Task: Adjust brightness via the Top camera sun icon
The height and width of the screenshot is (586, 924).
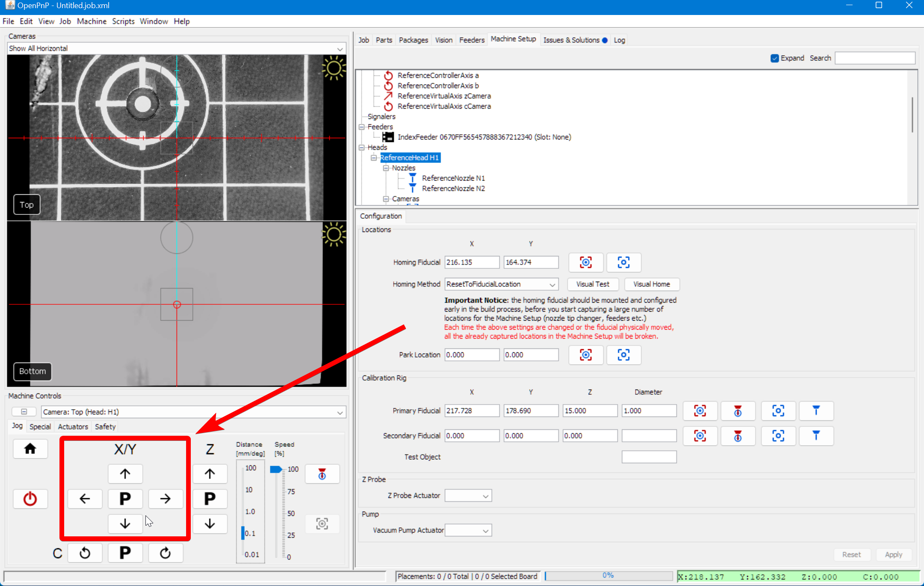Action: click(x=334, y=68)
